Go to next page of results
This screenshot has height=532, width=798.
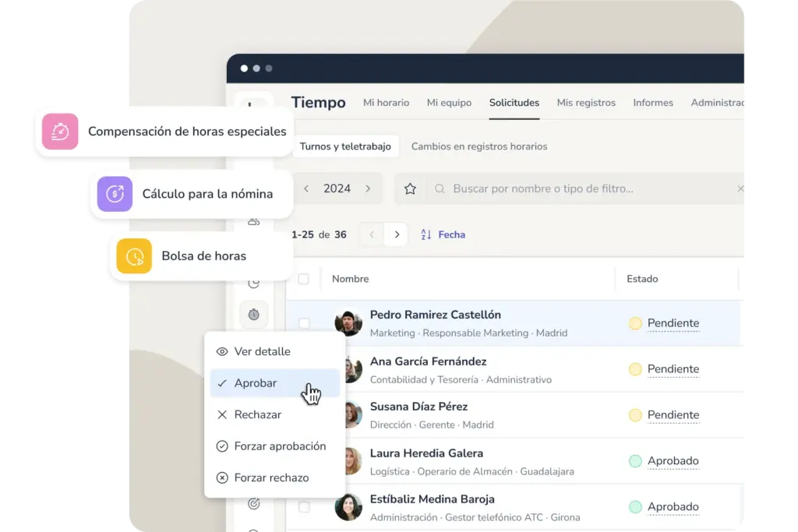[397, 234]
